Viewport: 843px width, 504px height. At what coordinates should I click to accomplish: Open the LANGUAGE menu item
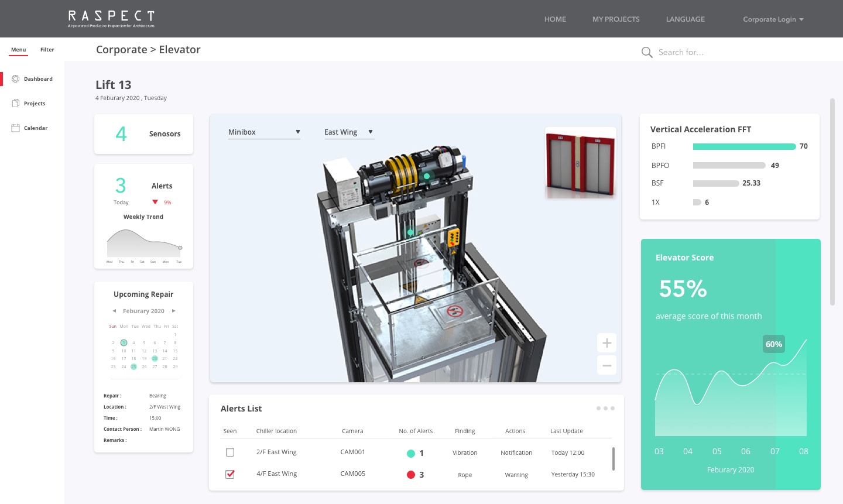click(685, 19)
